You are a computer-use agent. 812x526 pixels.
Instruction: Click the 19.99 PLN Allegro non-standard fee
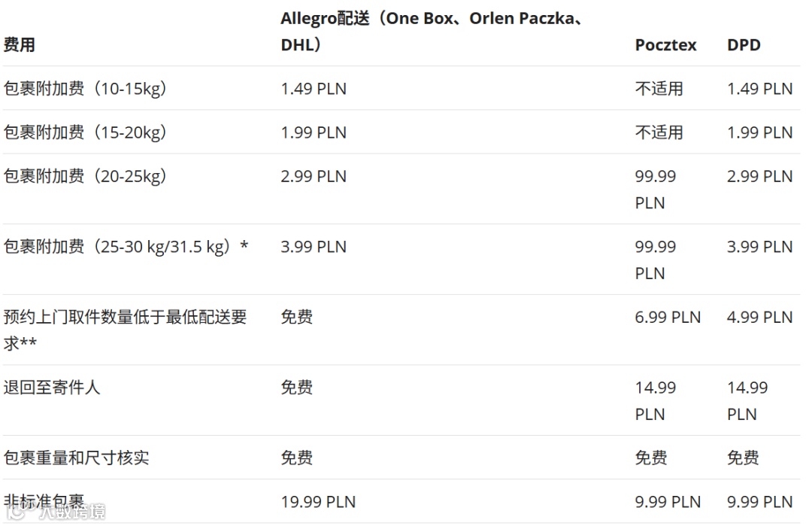coord(318,502)
